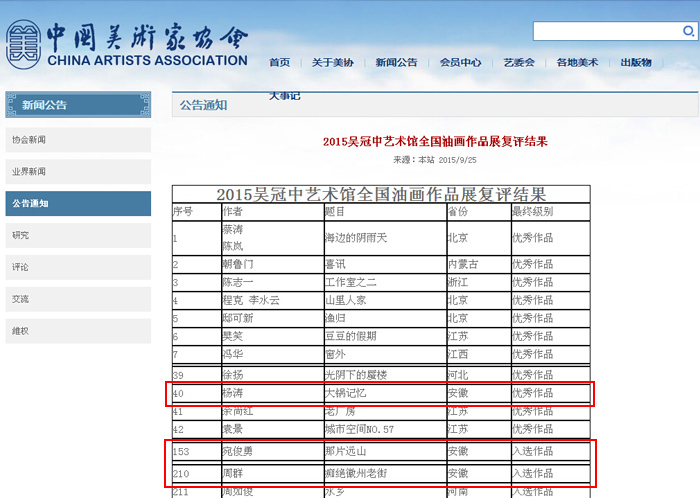Click the title cell 窗外
The height and width of the screenshot is (498, 700).
coord(385,354)
